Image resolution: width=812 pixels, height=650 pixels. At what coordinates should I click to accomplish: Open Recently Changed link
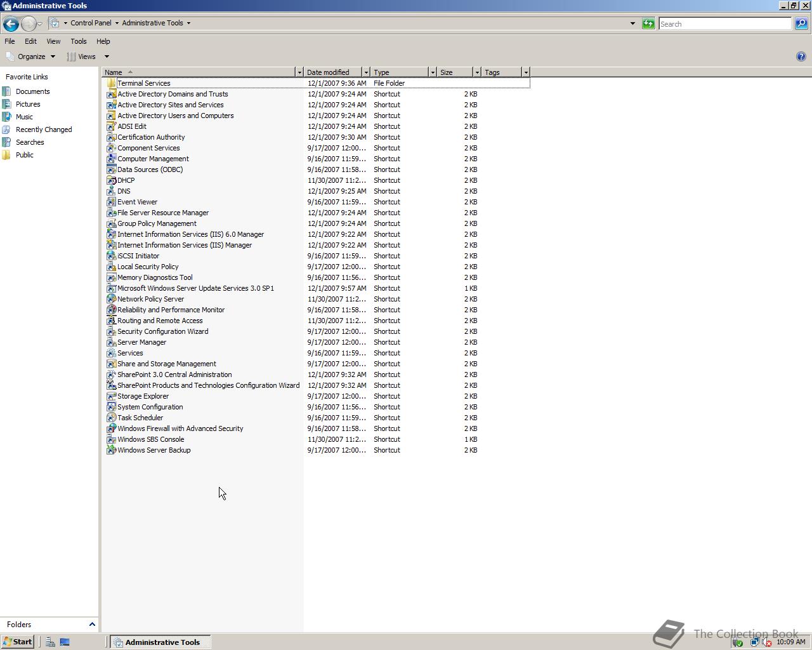tap(44, 129)
